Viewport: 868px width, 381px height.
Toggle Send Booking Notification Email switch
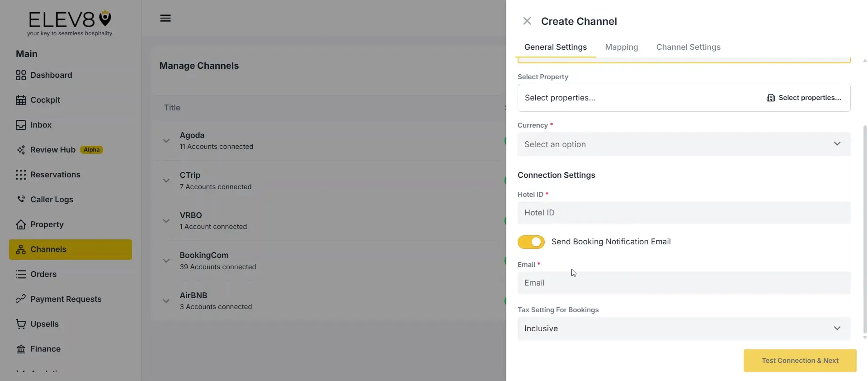[x=531, y=242]
